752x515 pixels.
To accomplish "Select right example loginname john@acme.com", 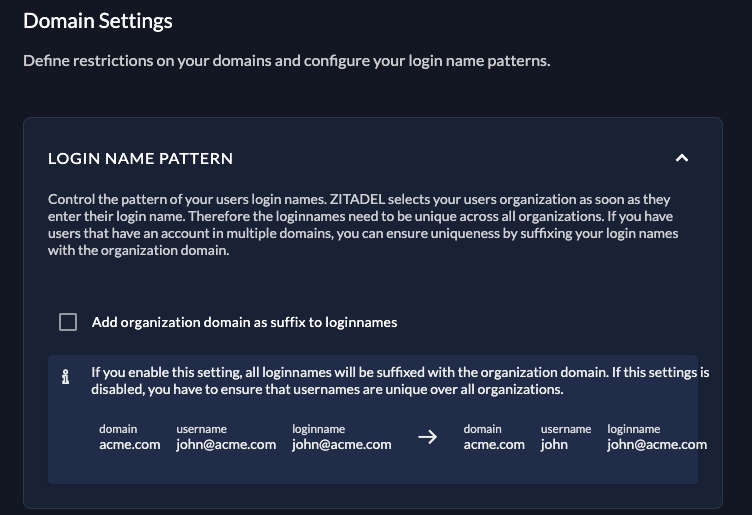I will click(657, 445).
